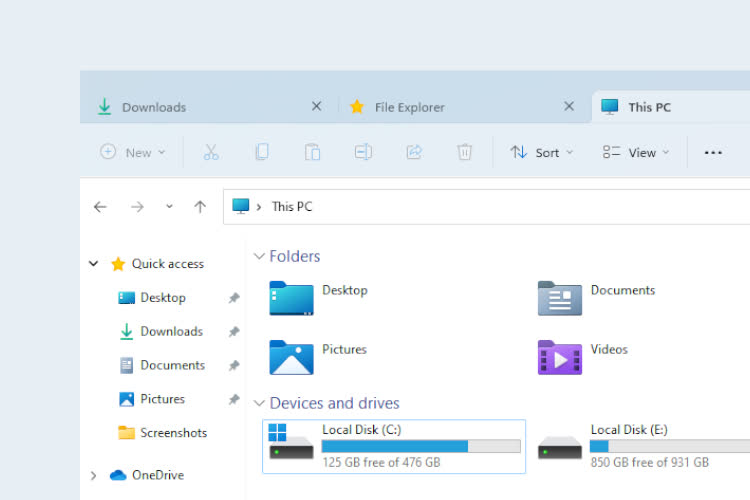Viewport: 750px width, 500px height.
Task: Click the Share icon in toolbar
Action: tap(414, 152)
